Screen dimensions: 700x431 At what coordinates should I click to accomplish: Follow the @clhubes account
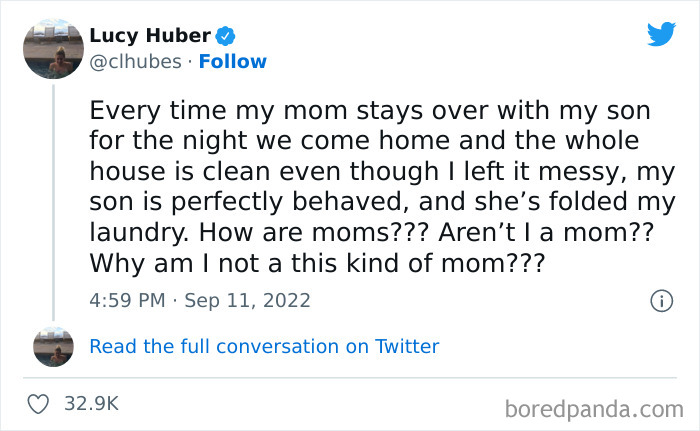click(232, 62)
